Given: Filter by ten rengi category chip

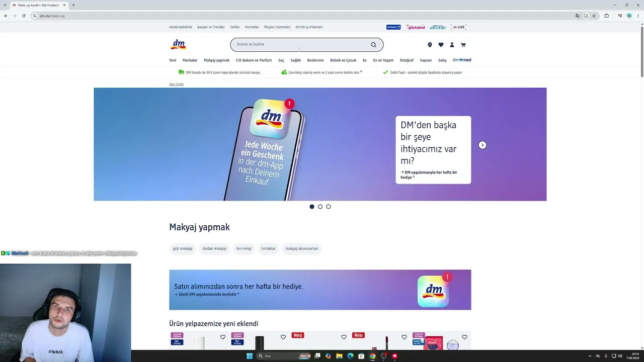Looking at the screenshot, I should (x=244, y=248).
